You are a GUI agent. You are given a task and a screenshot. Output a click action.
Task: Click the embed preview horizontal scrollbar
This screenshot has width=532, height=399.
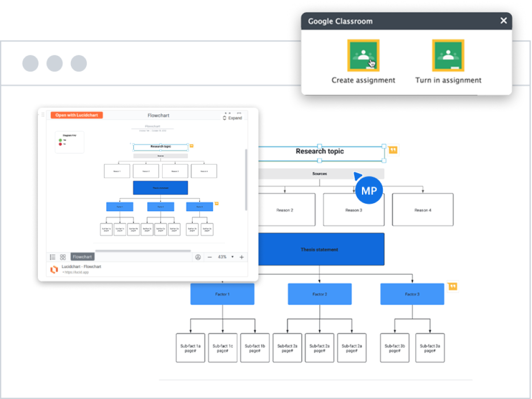tap(143, 251)
